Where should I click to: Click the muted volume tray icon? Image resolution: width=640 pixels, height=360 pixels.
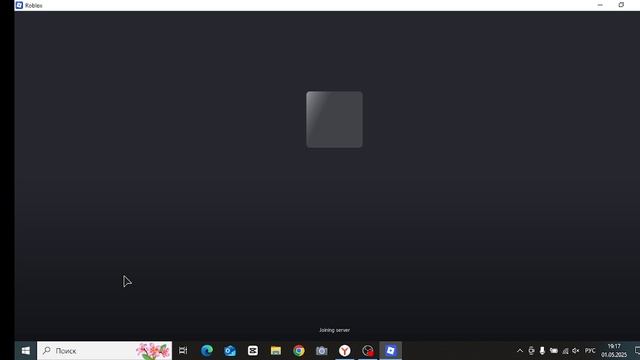(576, 351)
